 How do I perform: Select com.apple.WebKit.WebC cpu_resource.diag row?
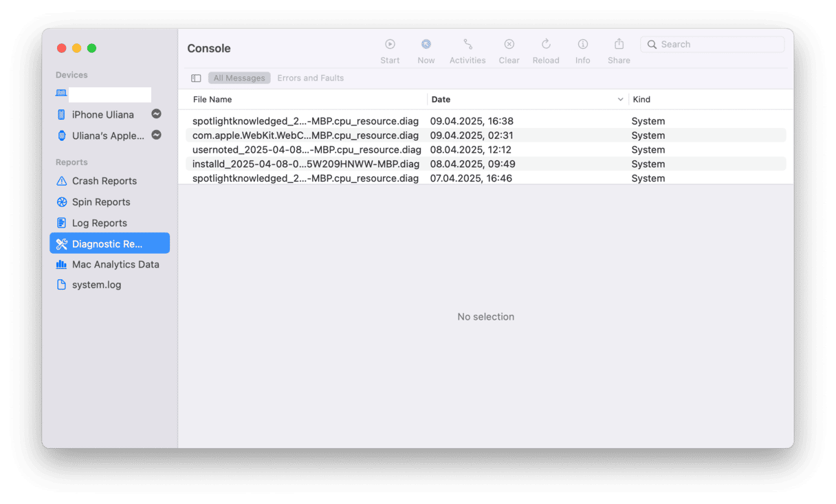click(485, 135)
